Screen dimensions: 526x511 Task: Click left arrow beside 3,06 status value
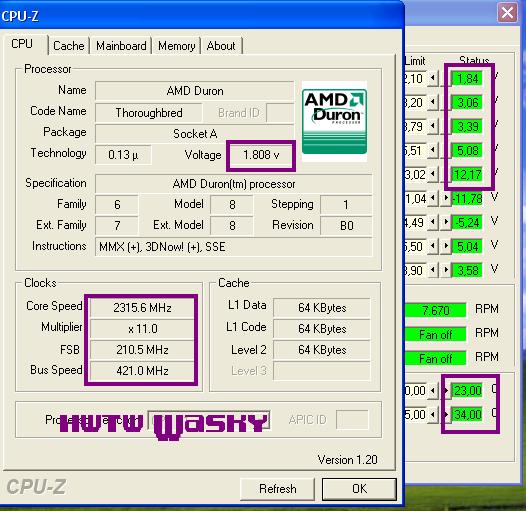(433, 102)
